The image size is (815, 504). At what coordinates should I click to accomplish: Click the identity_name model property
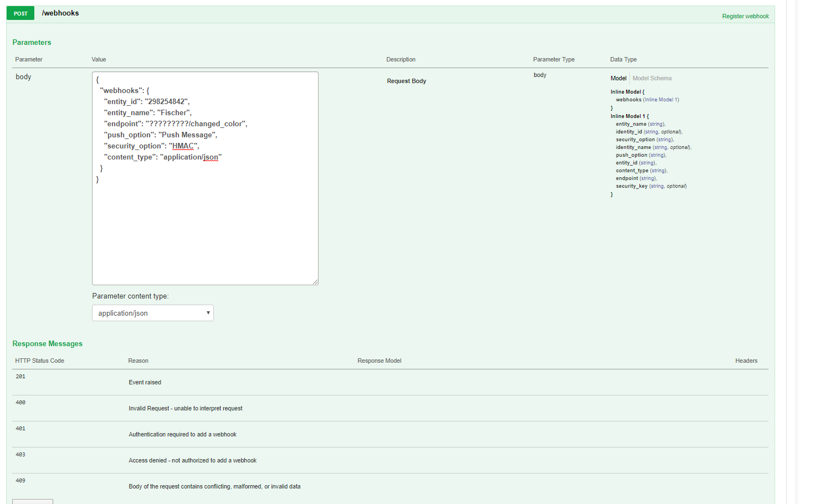tap(633, 147)
